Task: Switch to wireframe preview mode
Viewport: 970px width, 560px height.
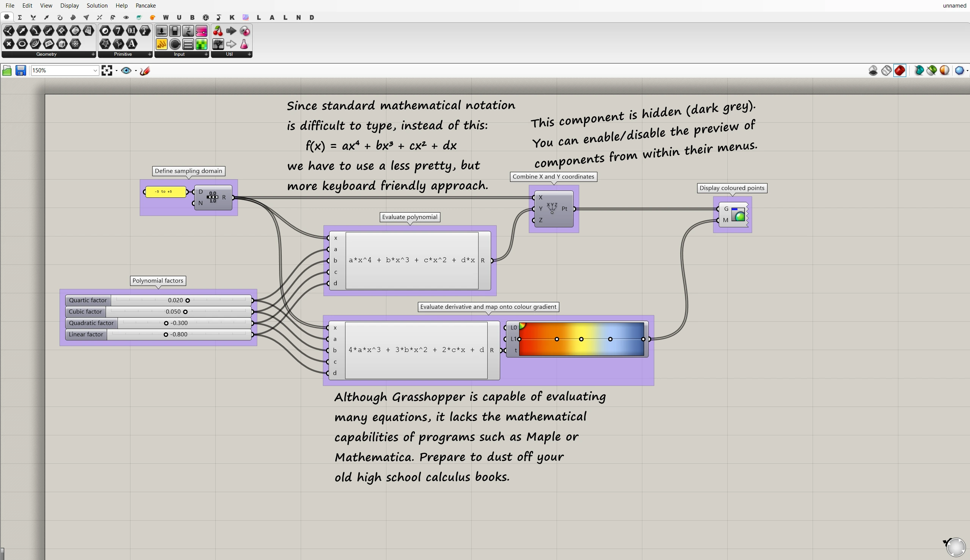Action: pos(886,70)
